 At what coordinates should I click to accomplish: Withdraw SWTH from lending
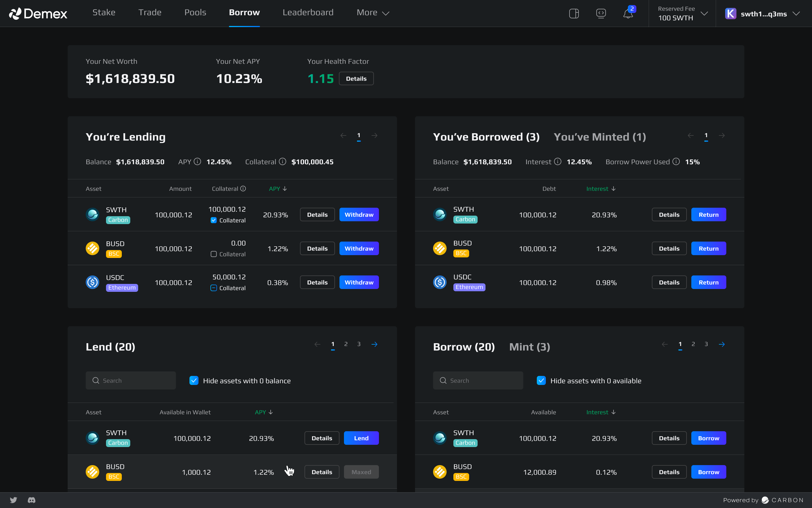(359, 214)
